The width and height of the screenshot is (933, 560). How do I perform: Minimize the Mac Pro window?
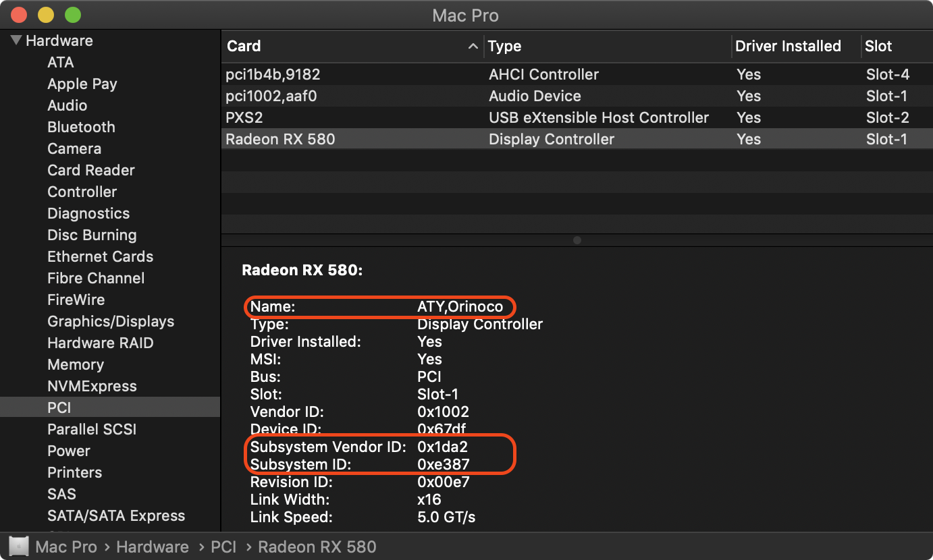click(x=46, y=15)
